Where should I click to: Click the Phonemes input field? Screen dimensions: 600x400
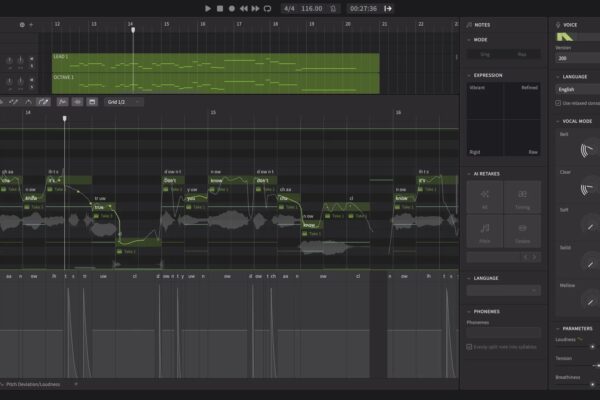[x=504, y=332]
